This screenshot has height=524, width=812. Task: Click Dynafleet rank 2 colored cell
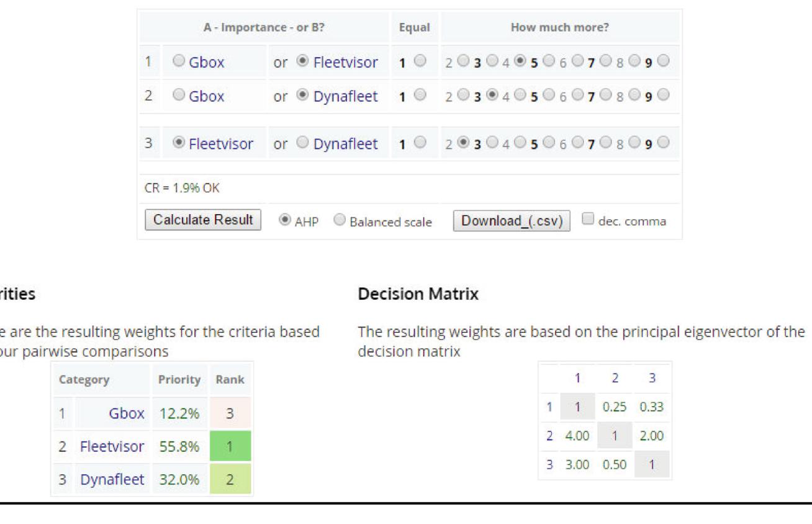coord(230,479)
